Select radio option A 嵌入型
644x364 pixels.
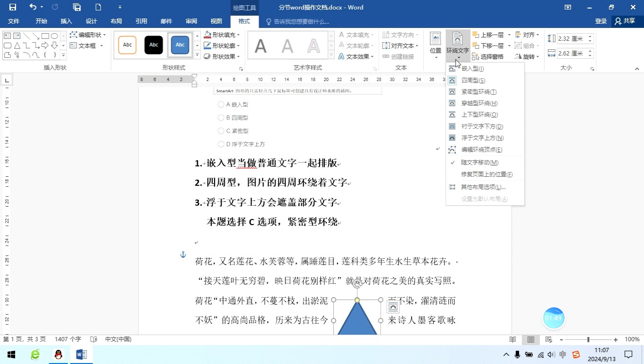click(221, 104)
